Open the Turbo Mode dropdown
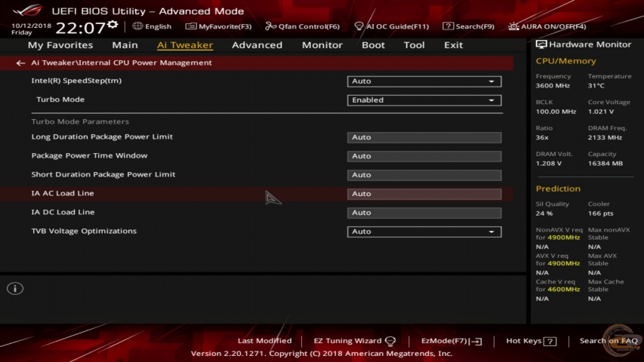The image size is (644, 362). pyautogui.click(x=424, y=100)
